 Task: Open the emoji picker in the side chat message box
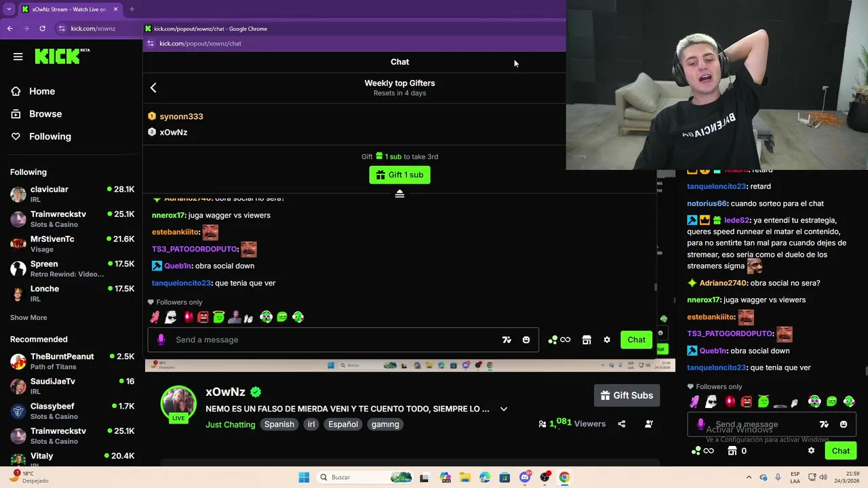click(x=844, y=424)
